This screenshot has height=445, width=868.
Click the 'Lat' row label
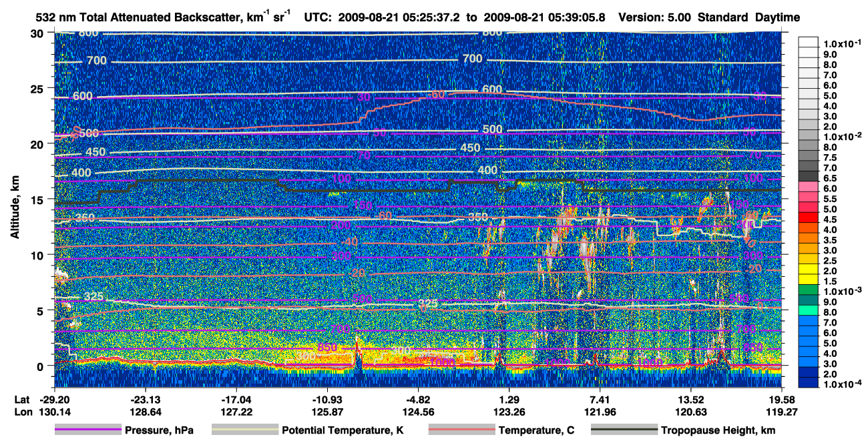(x=22, y=399)
